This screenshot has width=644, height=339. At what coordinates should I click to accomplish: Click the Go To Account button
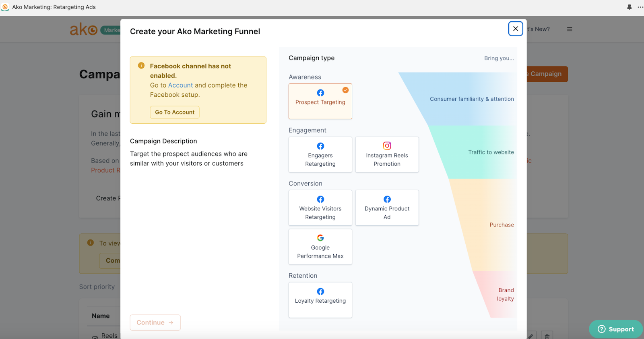pyautogui.click(x=175, y=112)
